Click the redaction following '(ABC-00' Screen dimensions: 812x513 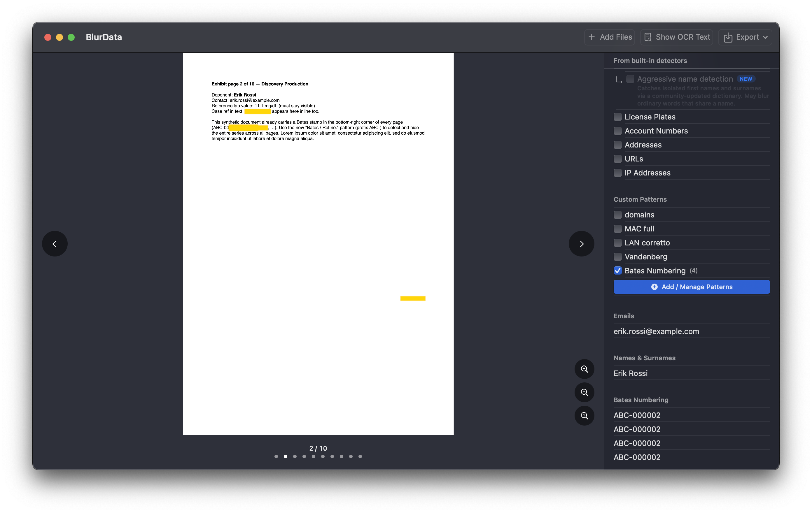[248, 128]
